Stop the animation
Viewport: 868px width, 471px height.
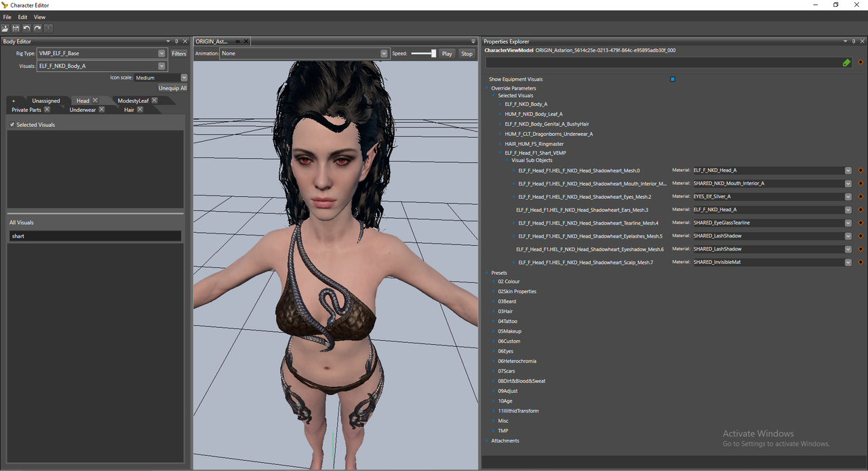click(467, 54)
